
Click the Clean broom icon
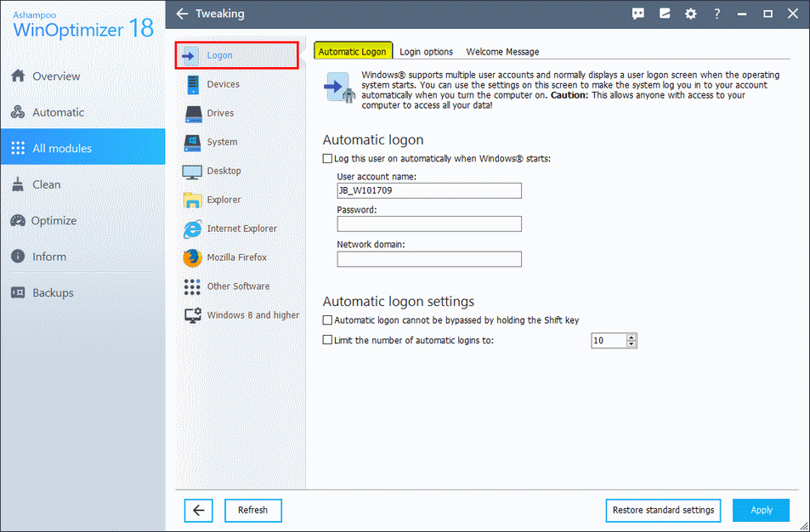[18, 184]
